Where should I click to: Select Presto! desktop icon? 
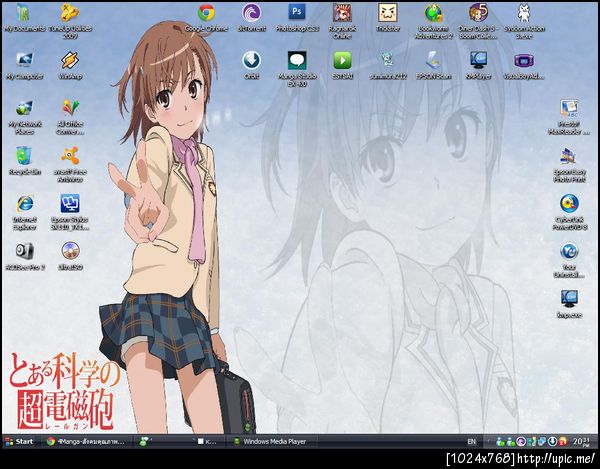(x=569, y=117)
